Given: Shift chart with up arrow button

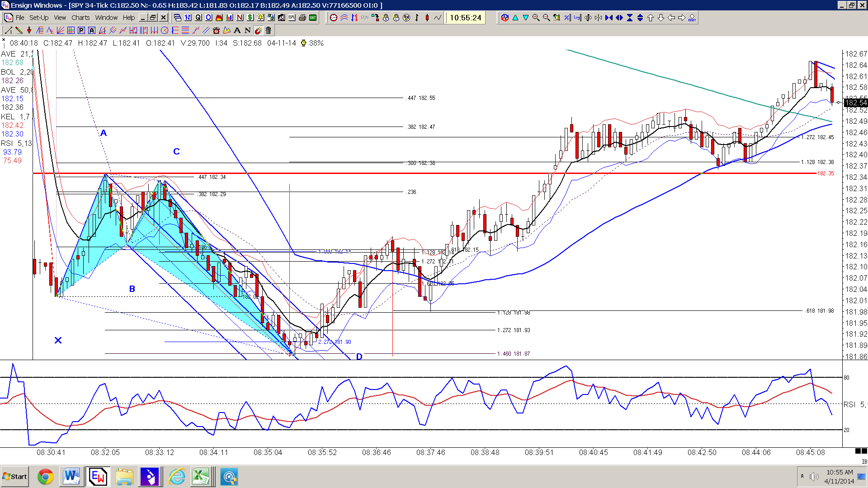Looking at the screenshot, I should (x=651, y=18).
